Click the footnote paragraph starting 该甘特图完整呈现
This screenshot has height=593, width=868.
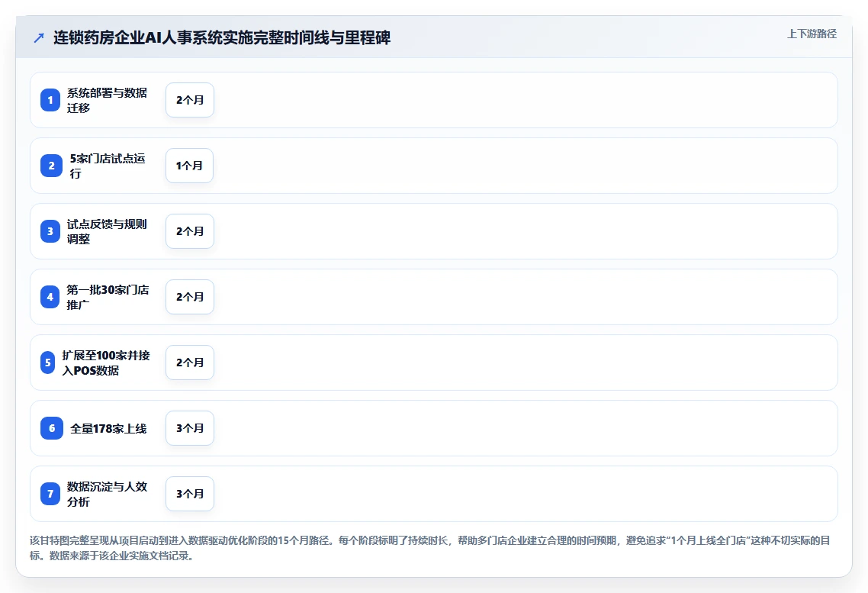tap(430, 548)
